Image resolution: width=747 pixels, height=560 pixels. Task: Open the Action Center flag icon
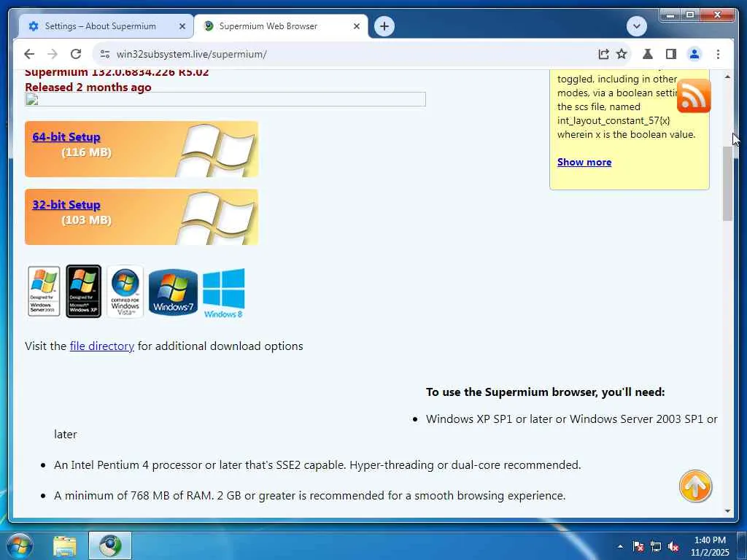click(638, 546)
